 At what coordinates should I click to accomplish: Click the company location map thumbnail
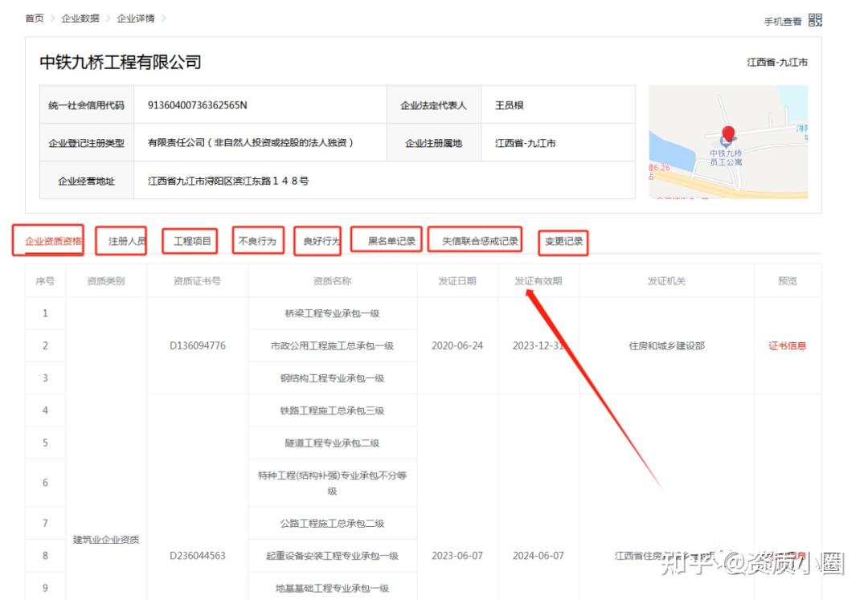[x=728, y=141]
